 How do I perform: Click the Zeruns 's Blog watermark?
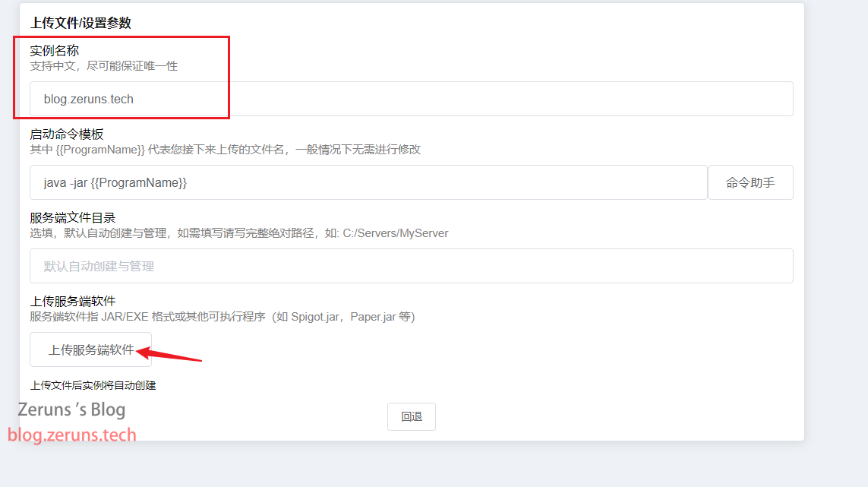71,410
